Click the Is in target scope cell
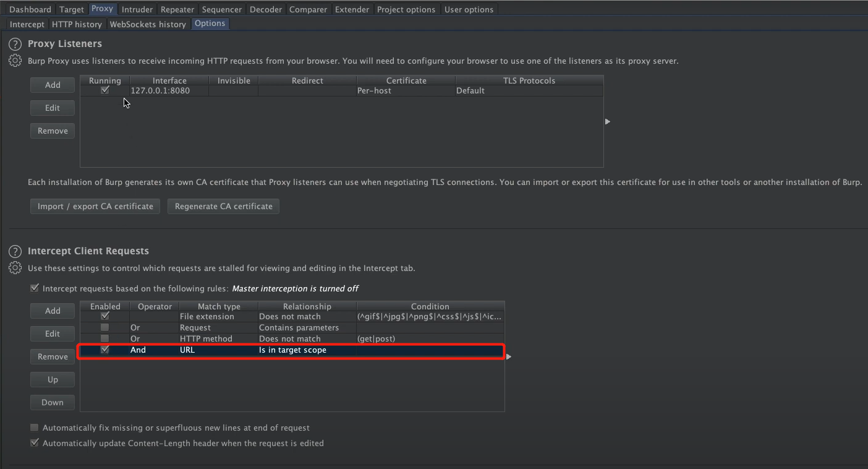 coord(307,350)
